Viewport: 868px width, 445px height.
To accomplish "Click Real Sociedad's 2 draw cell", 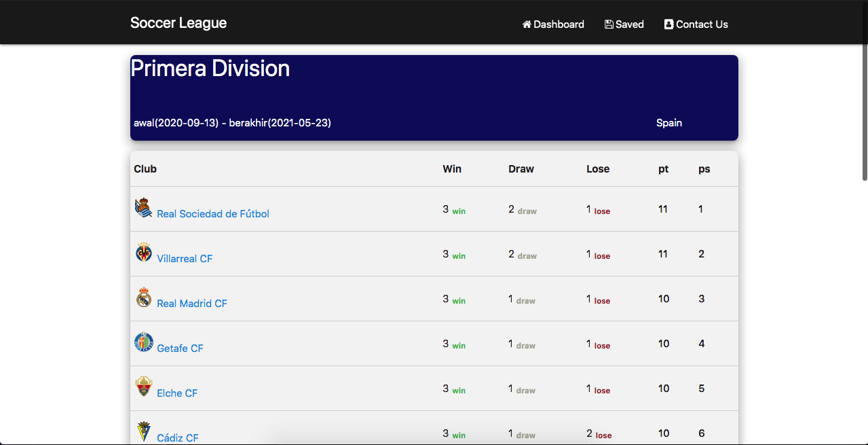I will (x=523, y=210).
